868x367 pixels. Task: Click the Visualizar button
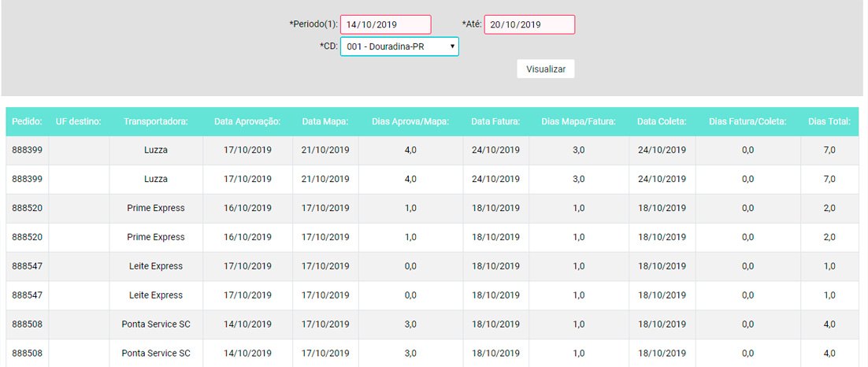click(x=546, y=69)
